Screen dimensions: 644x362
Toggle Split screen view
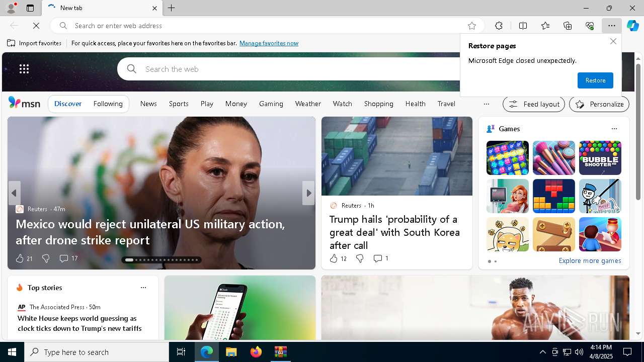[523, 26]
